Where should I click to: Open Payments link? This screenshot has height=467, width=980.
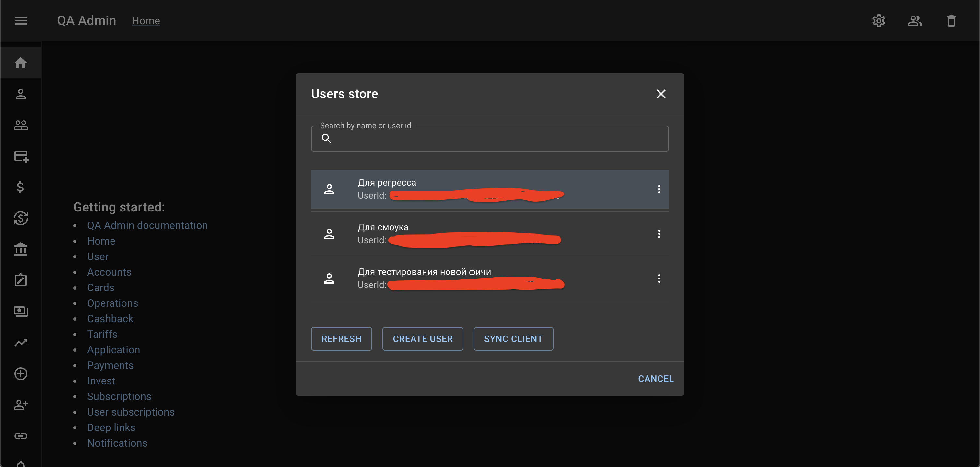point(110,365)
